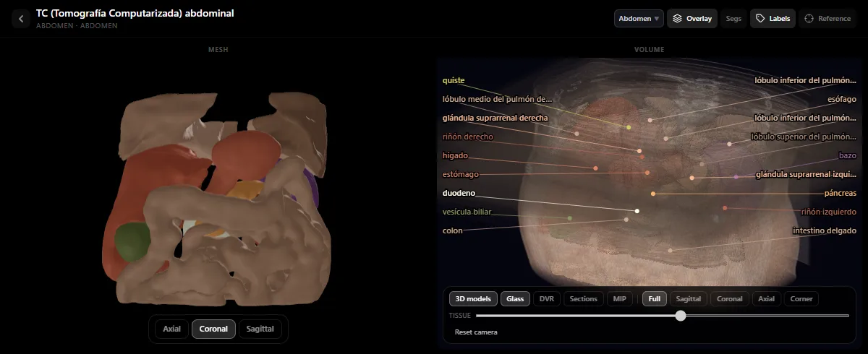Select the bazo label

click(848, 155)
